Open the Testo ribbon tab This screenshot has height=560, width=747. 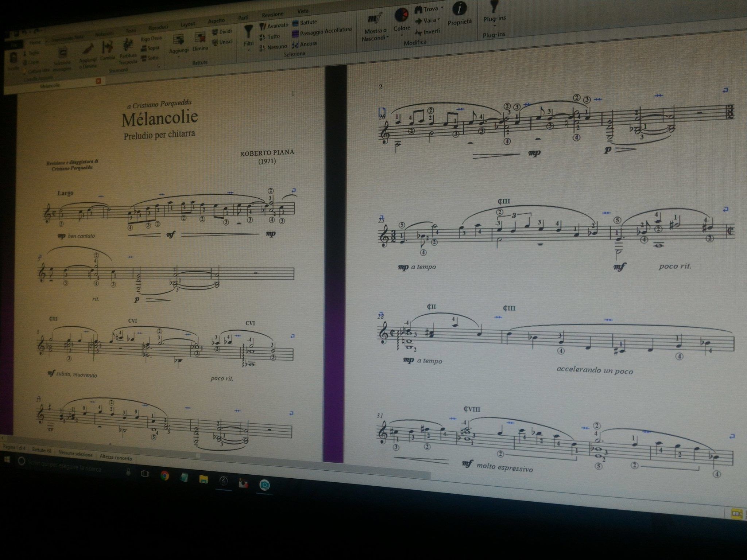(131, 31)
